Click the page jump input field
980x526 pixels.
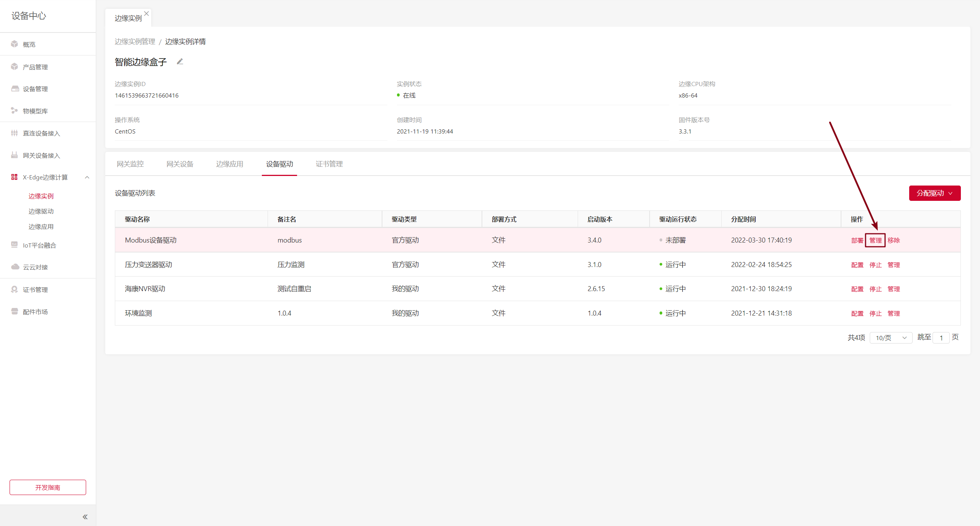[x=941, y=338]
